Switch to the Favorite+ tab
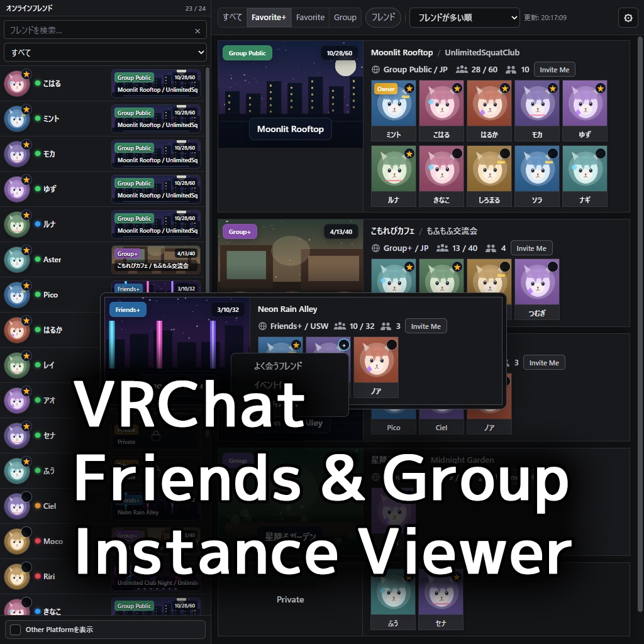This screenshot has height=644, width=644. [x=269, y=17]
